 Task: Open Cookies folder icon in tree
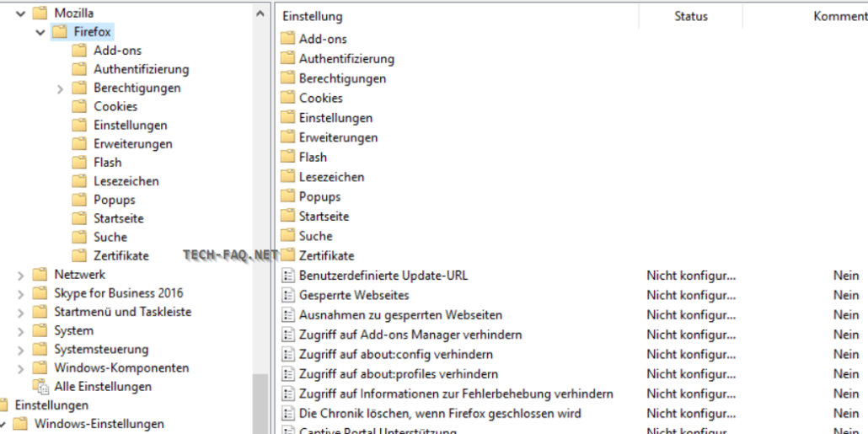80,106
